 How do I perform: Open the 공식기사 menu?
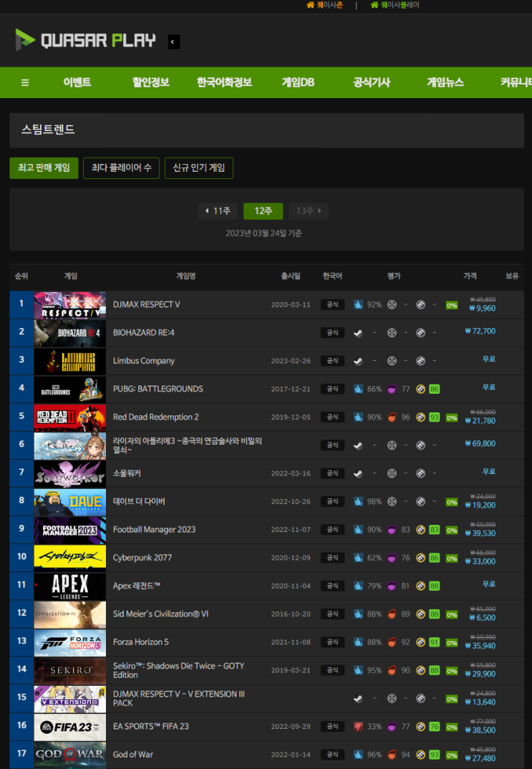(x=371, y=82)
